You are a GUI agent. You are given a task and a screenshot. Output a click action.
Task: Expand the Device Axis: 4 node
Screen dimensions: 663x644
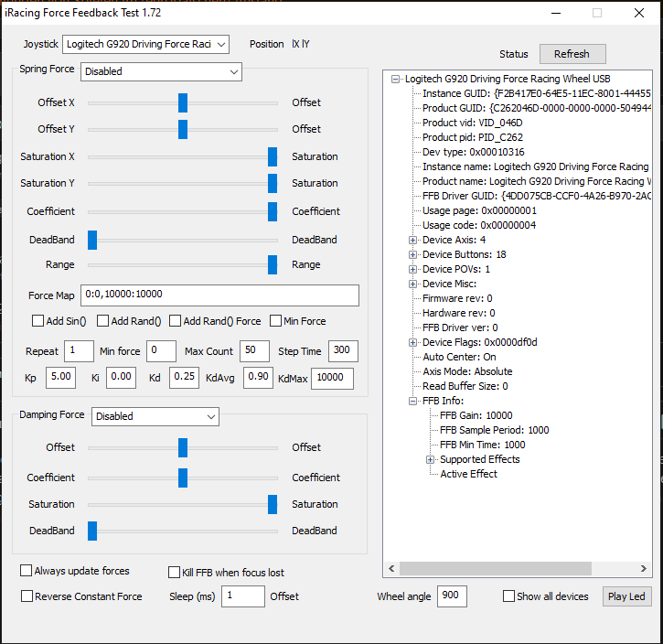412,241
